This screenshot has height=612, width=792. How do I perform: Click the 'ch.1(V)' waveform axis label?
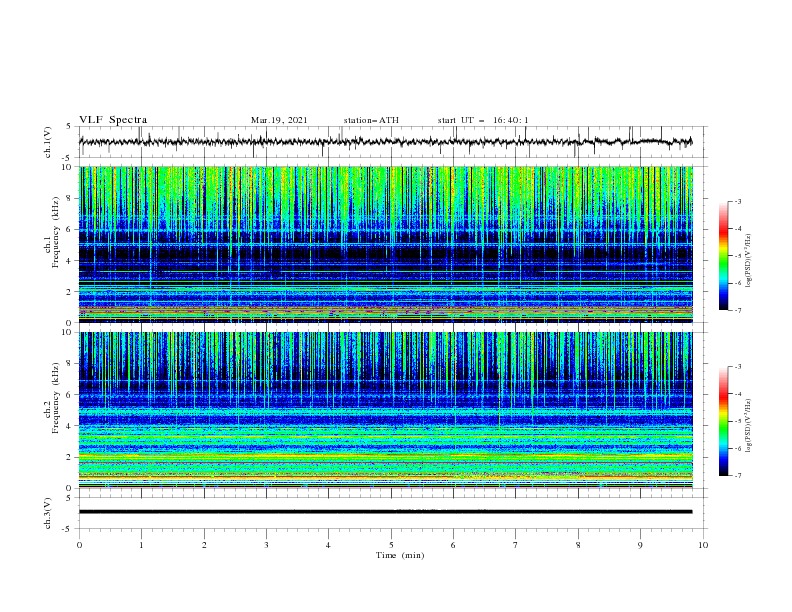pyautogui.click(x=48, y=142)
